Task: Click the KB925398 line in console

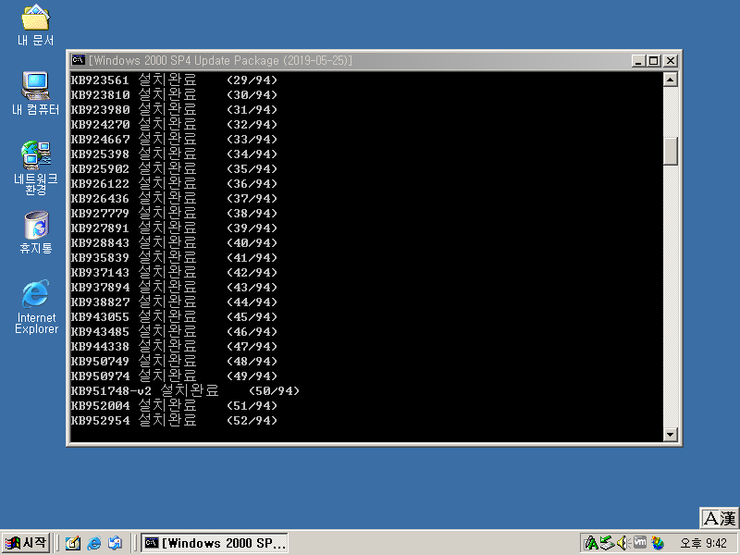Action: (x=174, y=154)
